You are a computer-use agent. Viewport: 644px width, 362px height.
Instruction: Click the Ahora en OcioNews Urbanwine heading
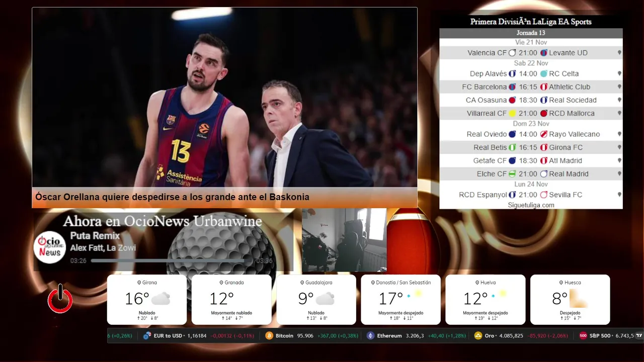pos(163,221)
